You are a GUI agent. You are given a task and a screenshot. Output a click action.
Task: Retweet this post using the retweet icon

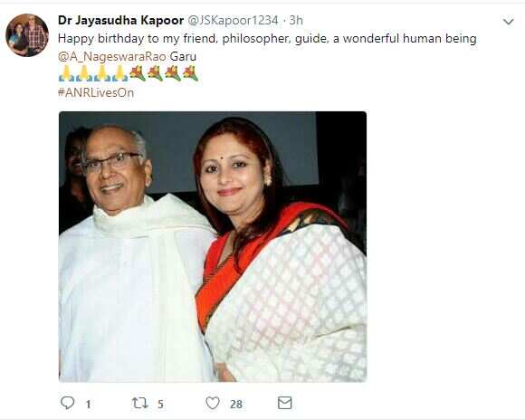click(x=139, y=403)
